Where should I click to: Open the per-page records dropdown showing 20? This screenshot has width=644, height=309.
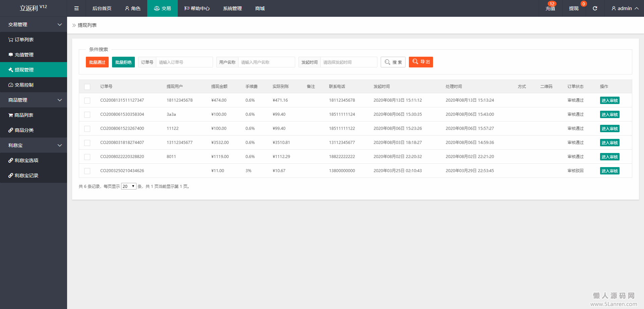128,186
